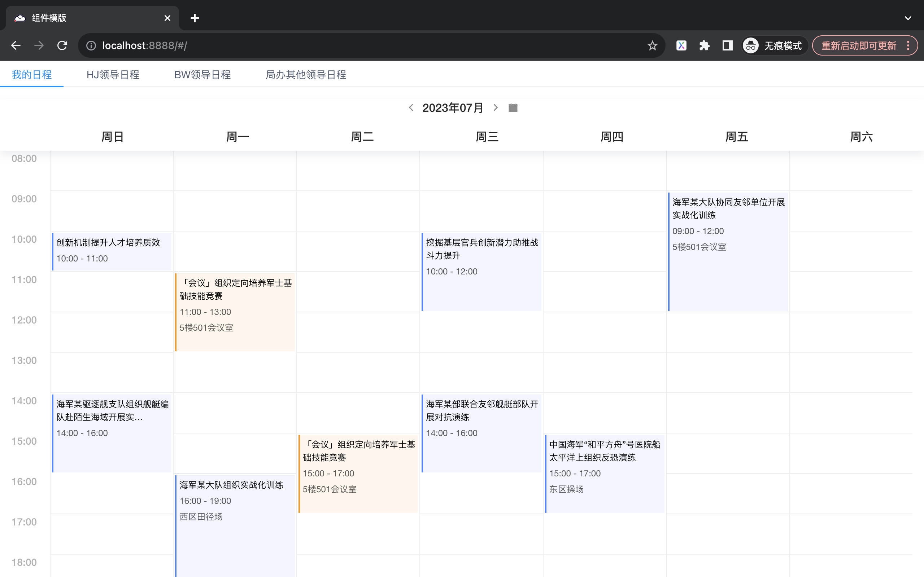The image size is (924, 577).
Task: Bookmark page with the star icon
Action: pos(652,46)
